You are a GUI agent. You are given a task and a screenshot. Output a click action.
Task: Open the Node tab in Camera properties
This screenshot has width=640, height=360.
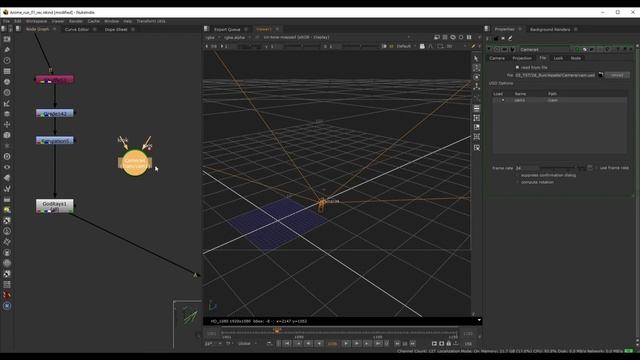(576, 58)
